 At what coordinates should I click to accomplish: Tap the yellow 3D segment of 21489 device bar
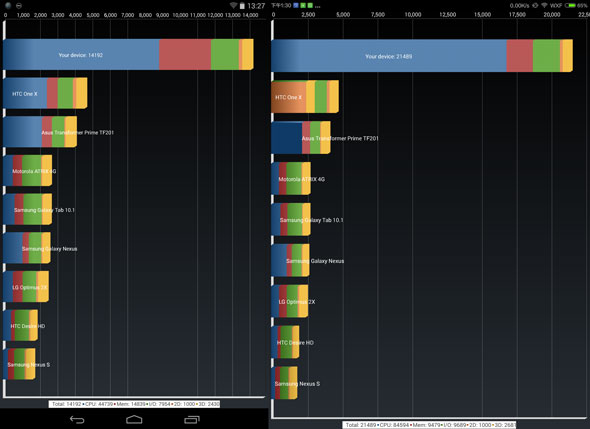coord(567,56)
